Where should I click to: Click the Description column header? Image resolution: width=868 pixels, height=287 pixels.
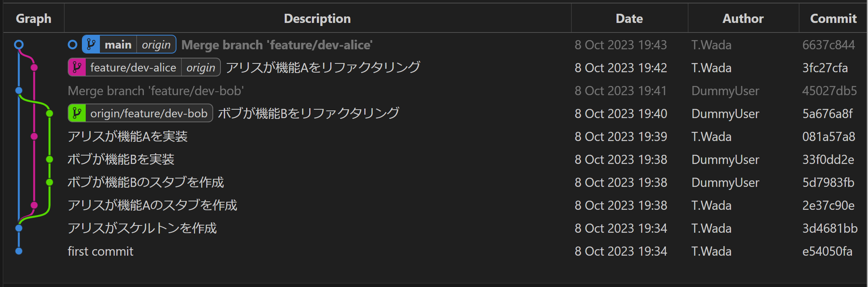pyautogui.click(x=317, y=18)
